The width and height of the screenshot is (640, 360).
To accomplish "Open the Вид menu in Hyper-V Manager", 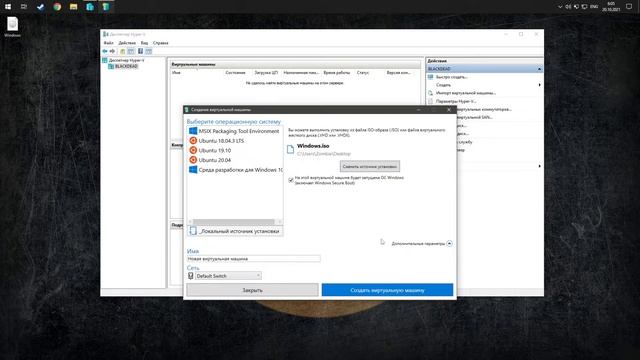I will [x=144, y=43].
